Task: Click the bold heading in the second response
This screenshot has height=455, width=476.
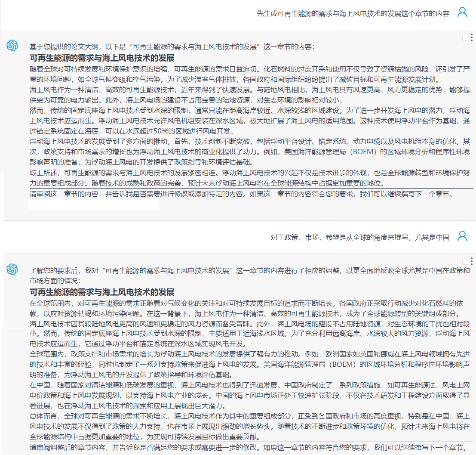Action: (102, 292)
